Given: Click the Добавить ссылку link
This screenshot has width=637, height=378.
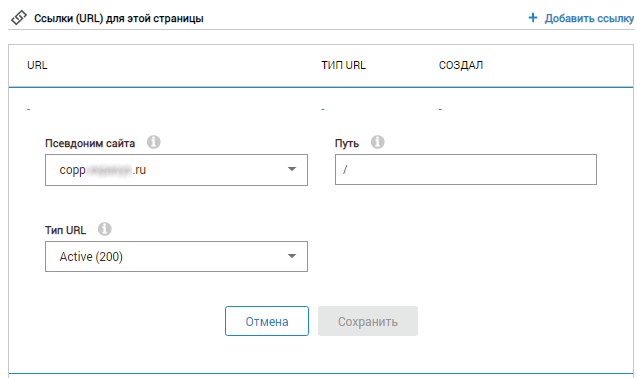Looking at the screenshot, I should 589,18.
